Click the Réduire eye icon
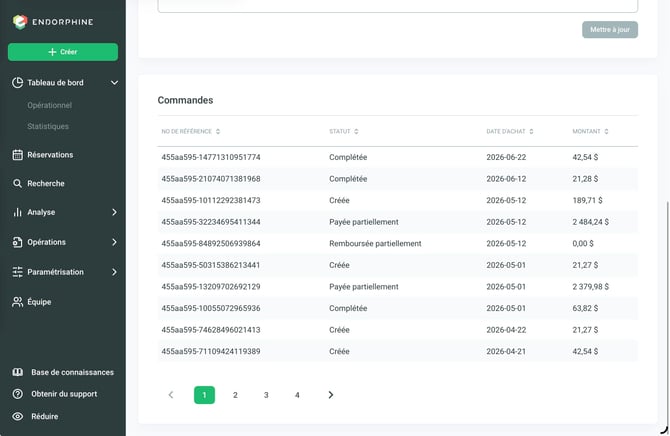Screen dimensions: 670x436 tap(18, 416)
